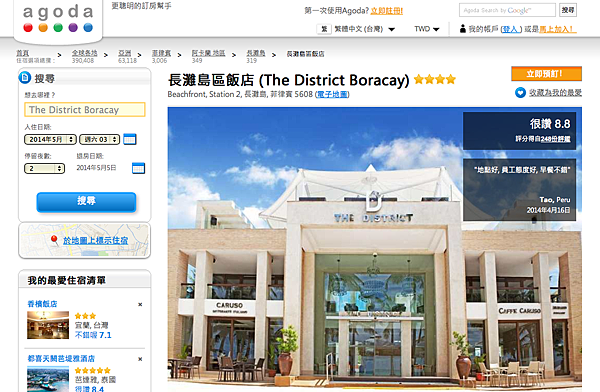The image size is (600, 392).
Task: Click 於地圖上標示住宿 link
Action: [96, 240]
